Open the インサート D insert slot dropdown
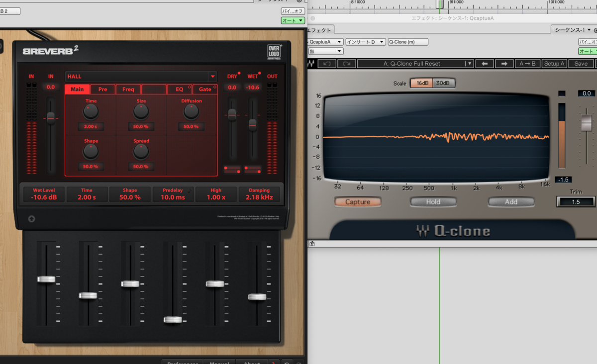Screen dimensions: 597x364 coord(365,42)
